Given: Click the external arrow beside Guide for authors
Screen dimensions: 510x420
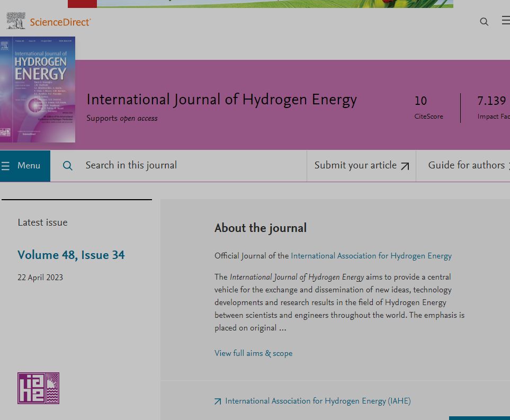Looking at the screenshot, I should pyautogui.click(x=507, y=165).
